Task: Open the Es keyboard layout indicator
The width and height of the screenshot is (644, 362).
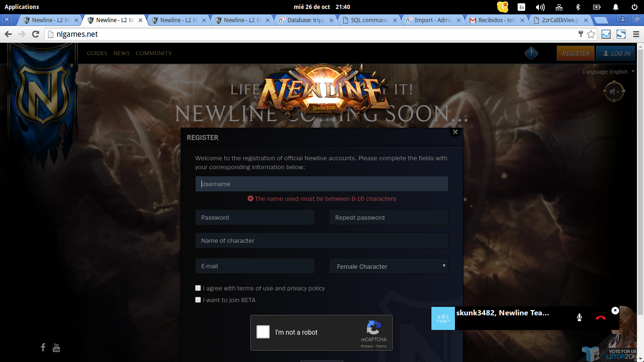Action: [x=521, y=7]
